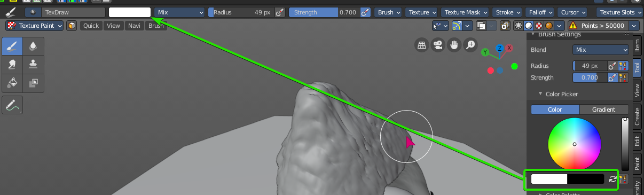Toggle gizmo display icon in header
This screenshot has width=644, height=195.
457,26
